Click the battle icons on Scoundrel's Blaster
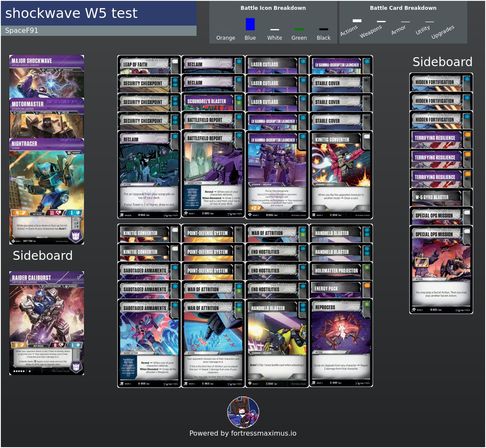Screen dimensions: 486x448 tap(239, 100)
